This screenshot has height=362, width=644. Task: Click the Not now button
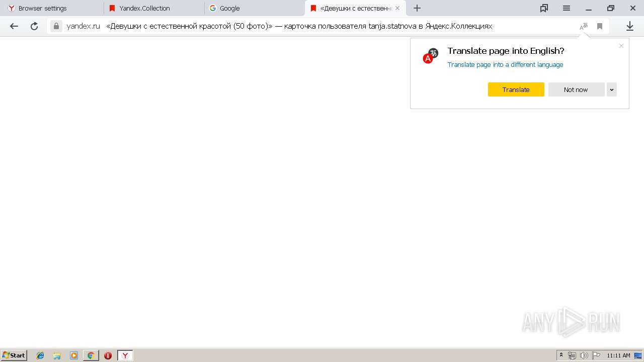[576, 89]
